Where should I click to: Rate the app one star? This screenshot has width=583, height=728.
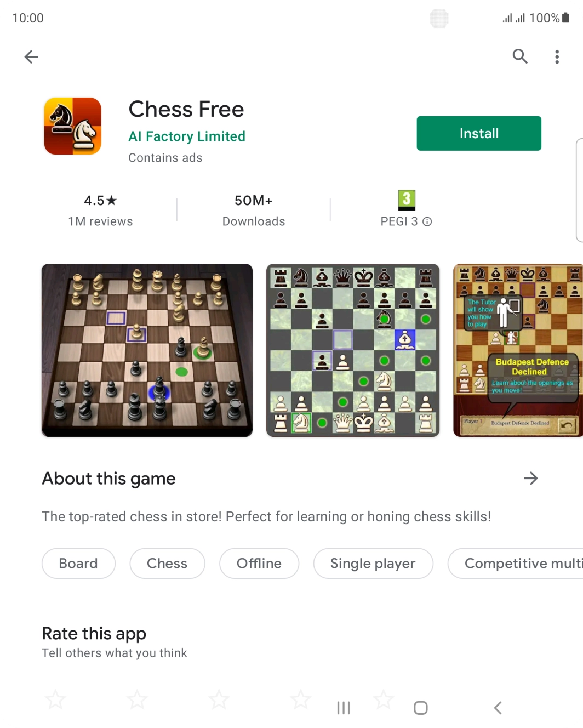[x=55, y=699]
